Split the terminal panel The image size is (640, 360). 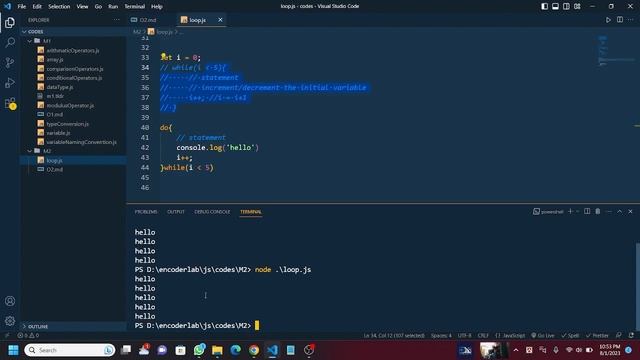587,211
